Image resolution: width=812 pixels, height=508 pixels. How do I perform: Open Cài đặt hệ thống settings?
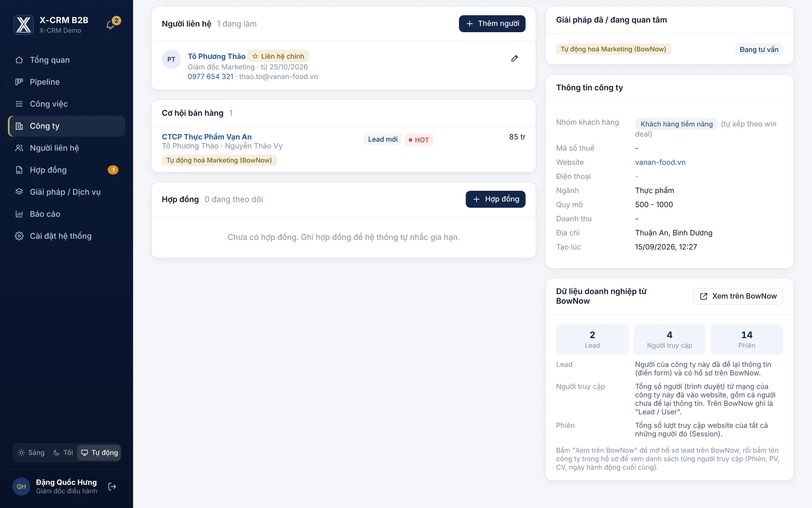click(66, 236)
